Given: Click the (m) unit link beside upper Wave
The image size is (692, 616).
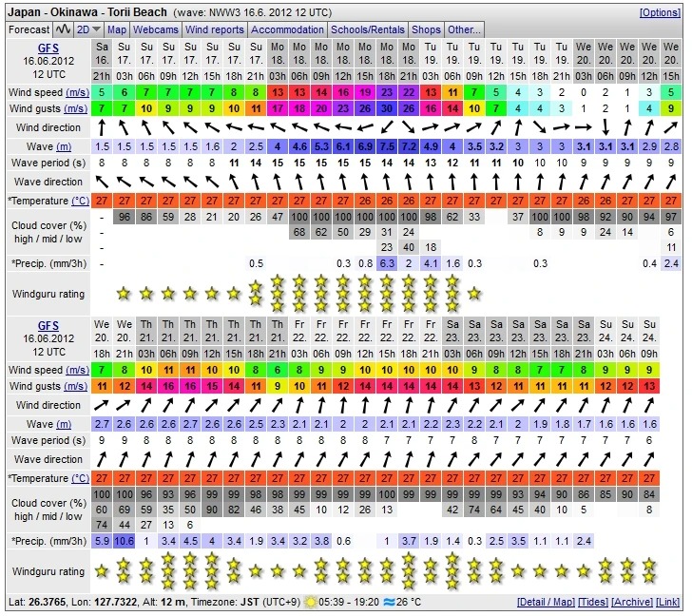Looking at the screenshot, I should (x=64, y=146).
